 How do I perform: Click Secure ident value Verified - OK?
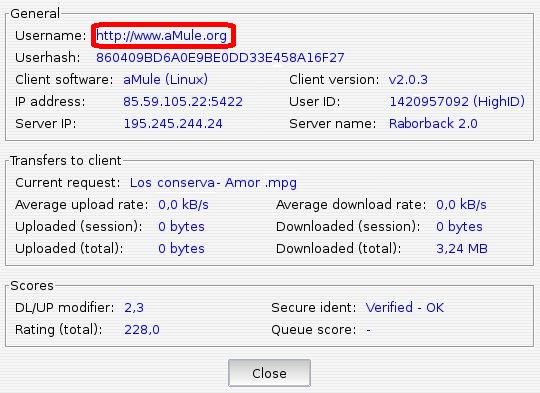(405, 308)
